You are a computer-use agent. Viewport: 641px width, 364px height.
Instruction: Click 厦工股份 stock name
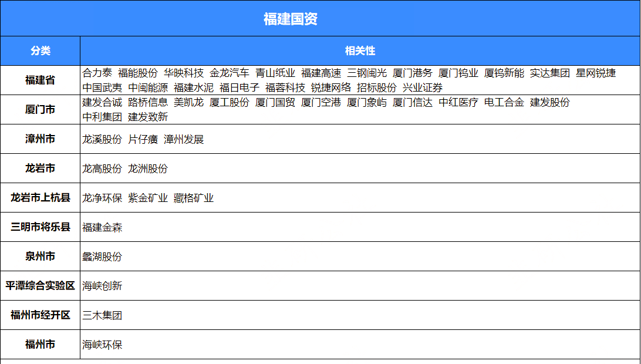coord(230,102)
